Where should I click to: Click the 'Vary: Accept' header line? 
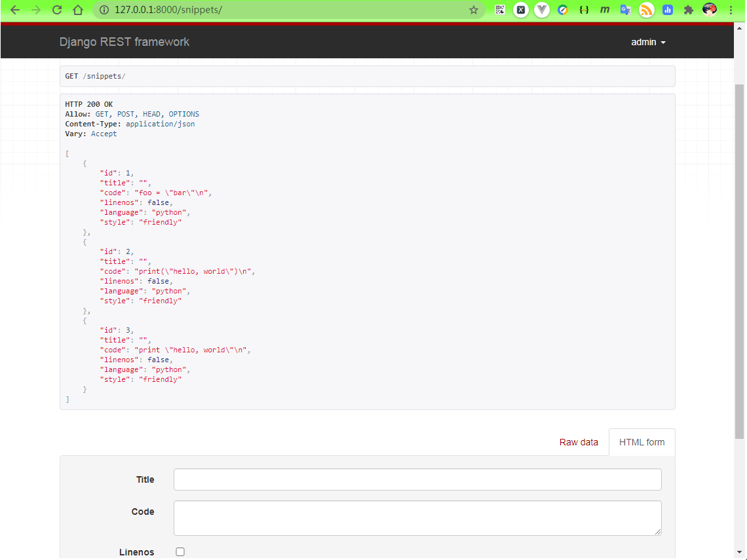91,134
